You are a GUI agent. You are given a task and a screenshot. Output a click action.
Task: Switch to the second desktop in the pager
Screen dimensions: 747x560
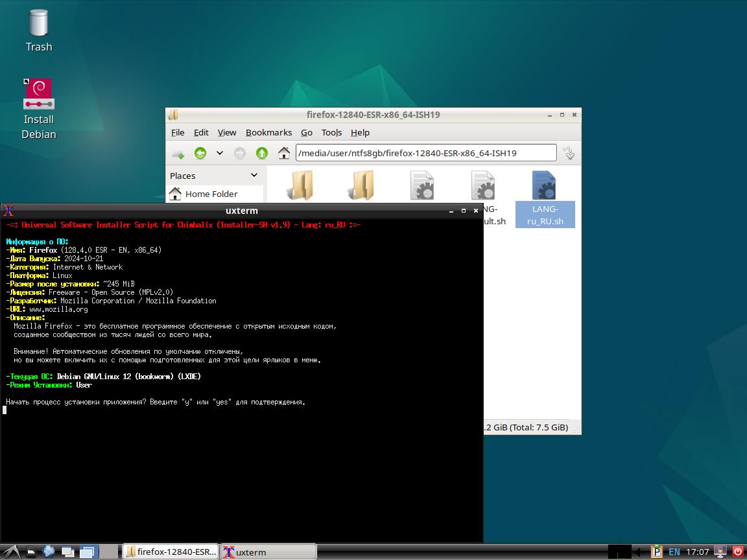[109, 552]
